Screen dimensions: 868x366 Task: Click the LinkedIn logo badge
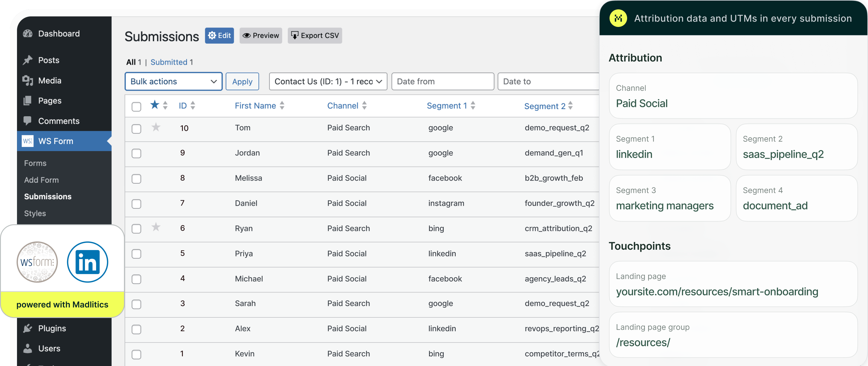(x=88, y=262)
